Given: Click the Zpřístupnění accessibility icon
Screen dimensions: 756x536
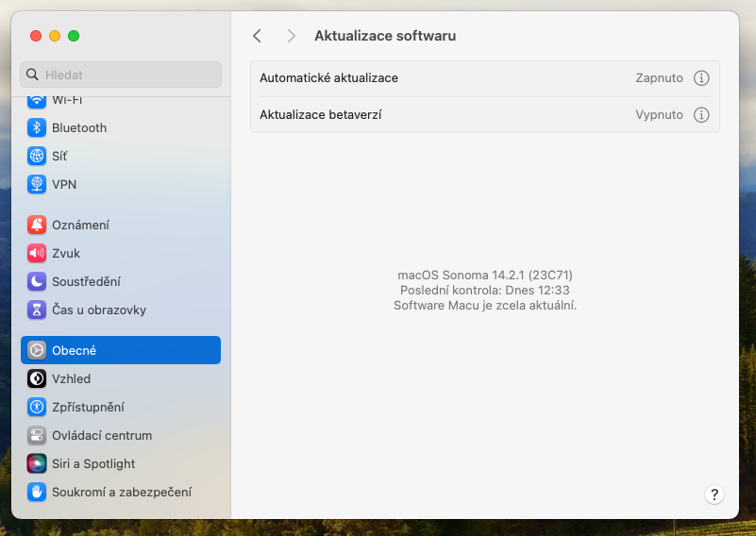Looking at the screenshot, I should (x=37, y=408).
